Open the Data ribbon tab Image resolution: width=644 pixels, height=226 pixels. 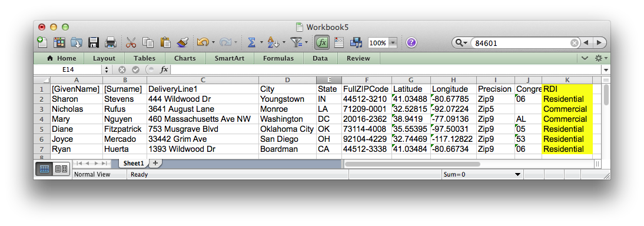[x=320, y=58]
